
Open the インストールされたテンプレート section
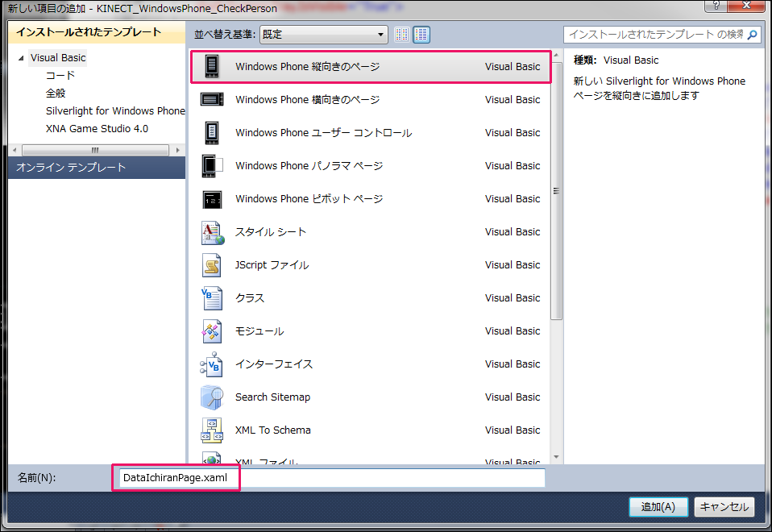pos(97,32)
